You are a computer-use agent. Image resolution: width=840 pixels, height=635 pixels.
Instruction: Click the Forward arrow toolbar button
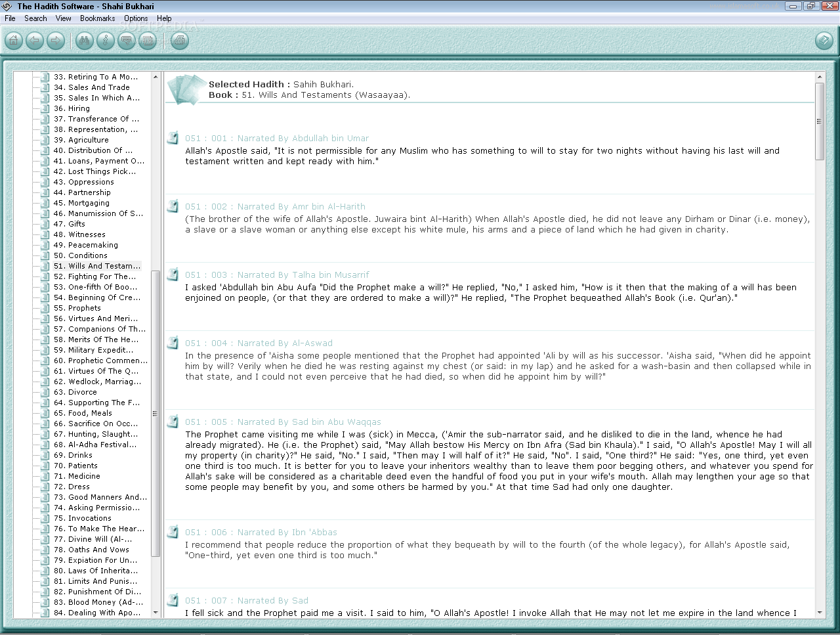point(56,41)
